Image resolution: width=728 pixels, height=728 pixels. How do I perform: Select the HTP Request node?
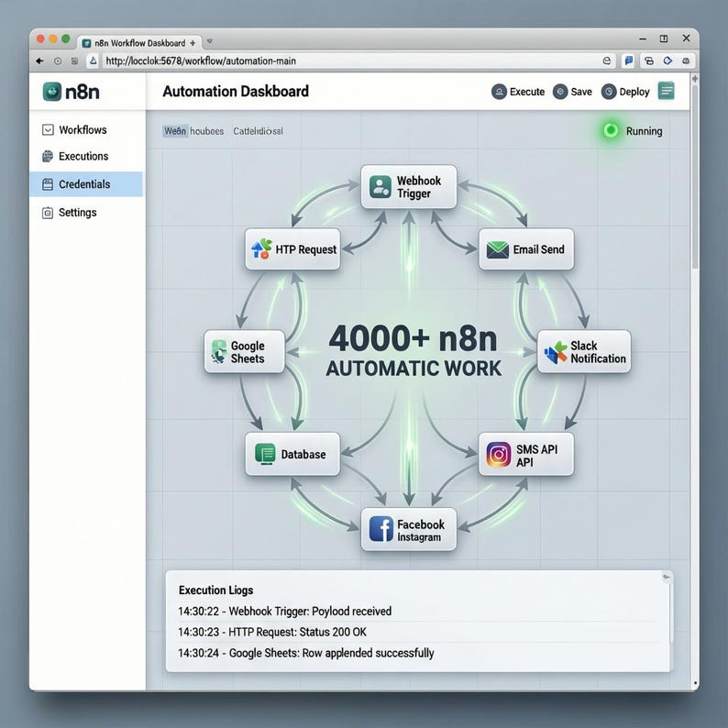pyautogui.click(x=292, y=249)
